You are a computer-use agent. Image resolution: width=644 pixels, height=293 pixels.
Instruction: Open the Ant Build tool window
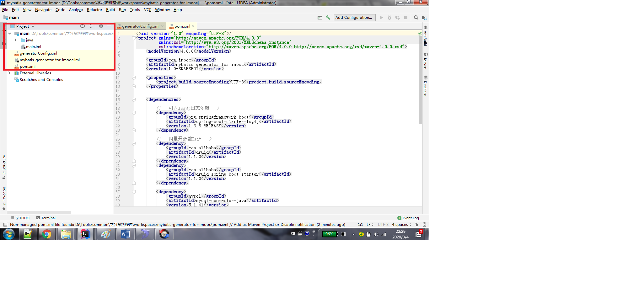point(426,35)
